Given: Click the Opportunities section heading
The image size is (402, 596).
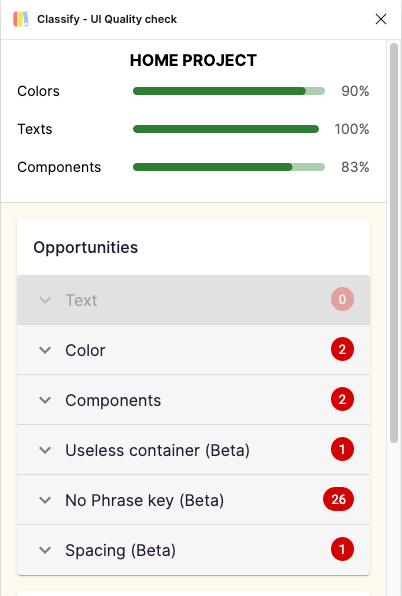Looking at the screenshot, I should [85, 247].
